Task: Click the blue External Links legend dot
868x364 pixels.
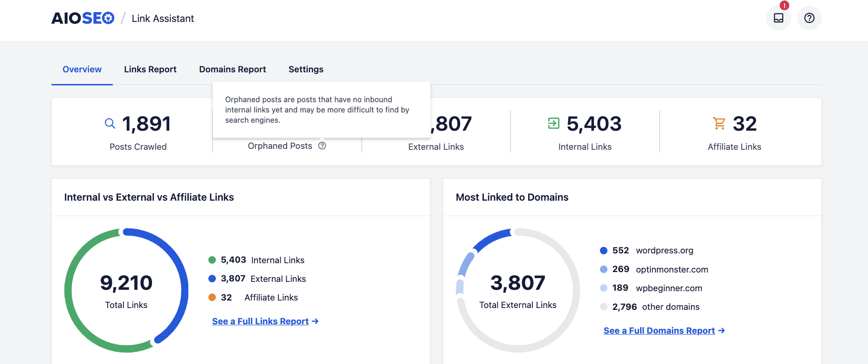Action: (212, 279)
